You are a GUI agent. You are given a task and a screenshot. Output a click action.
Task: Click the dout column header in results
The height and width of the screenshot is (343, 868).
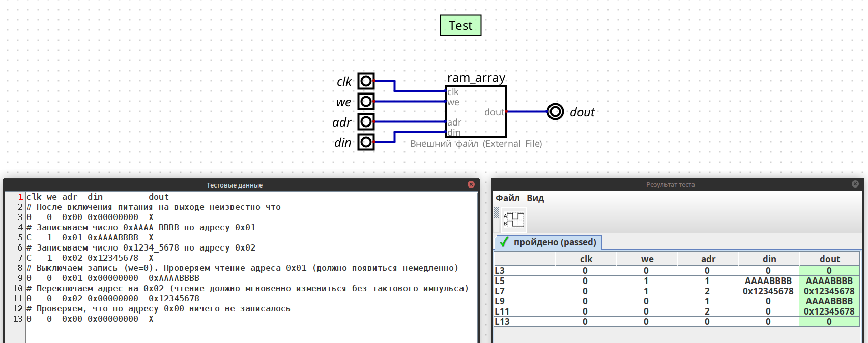pyautogui.click(x=830, y=259)
